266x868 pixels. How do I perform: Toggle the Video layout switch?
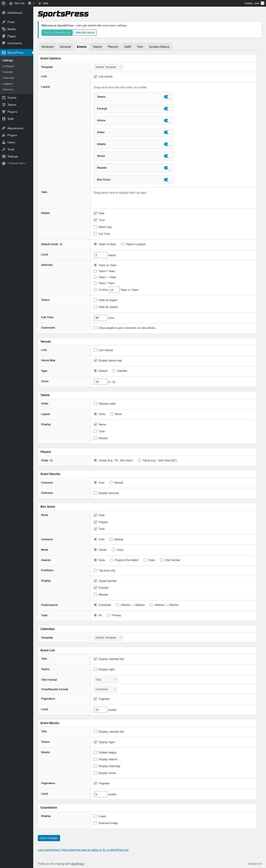point(167,133)
